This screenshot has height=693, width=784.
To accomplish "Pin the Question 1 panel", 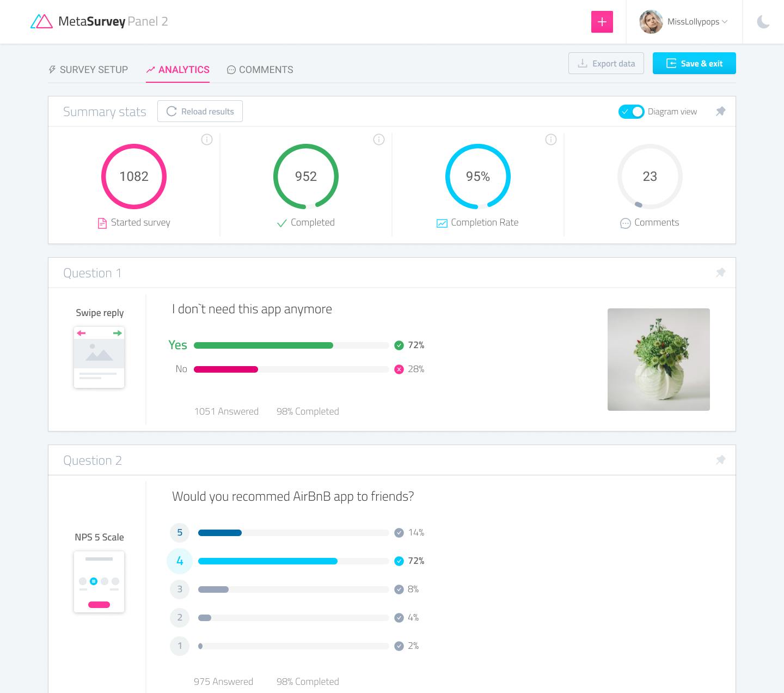I will (720, 272).
